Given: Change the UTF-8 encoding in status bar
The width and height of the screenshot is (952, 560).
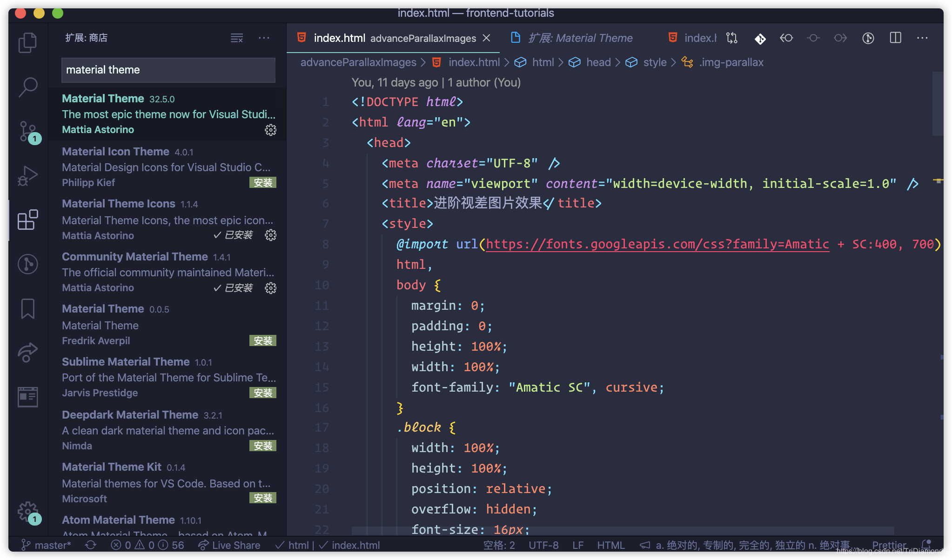Looking at the screenshot, I should click(543, 545).
